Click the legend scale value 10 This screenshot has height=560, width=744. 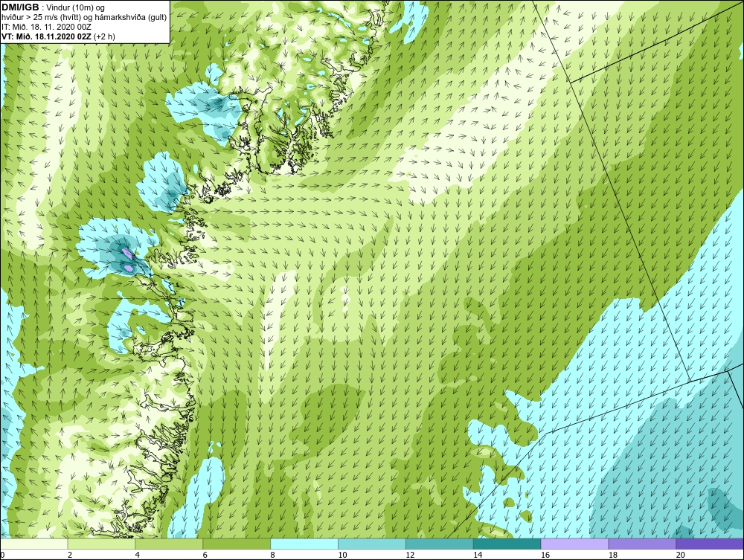[x=342, y=555]
